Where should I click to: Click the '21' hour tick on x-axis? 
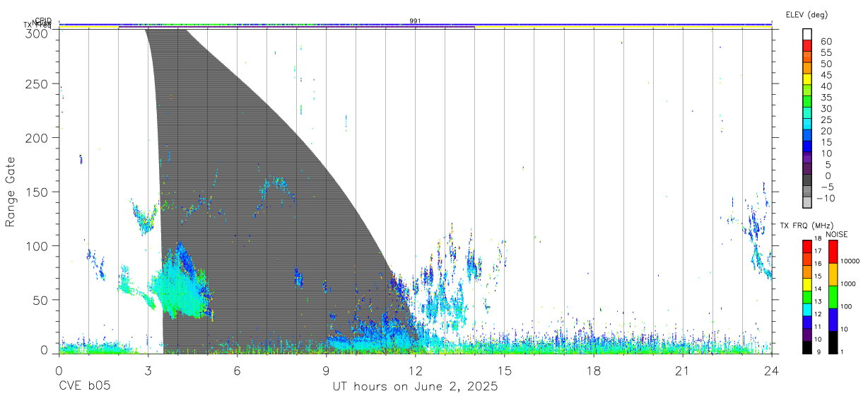coord(683,370)
